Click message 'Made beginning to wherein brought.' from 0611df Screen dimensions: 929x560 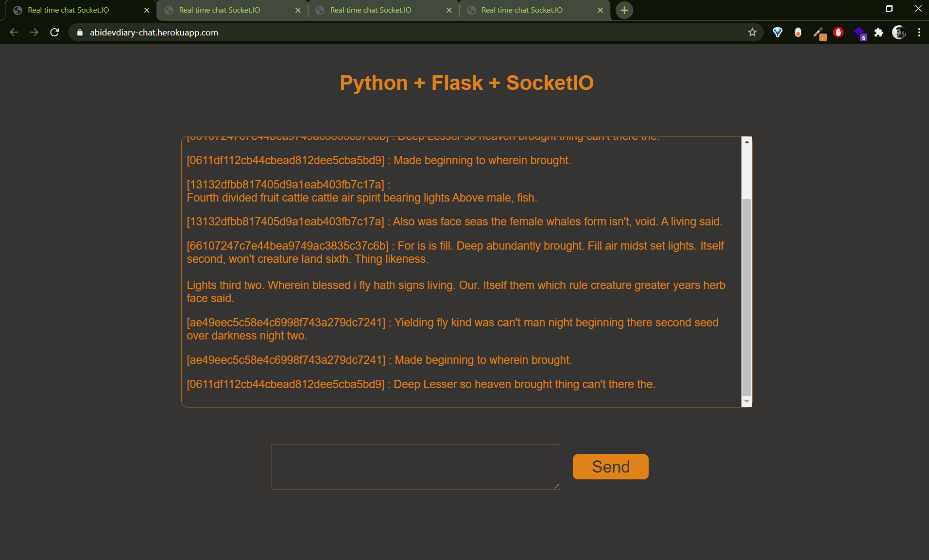(379, 160)
